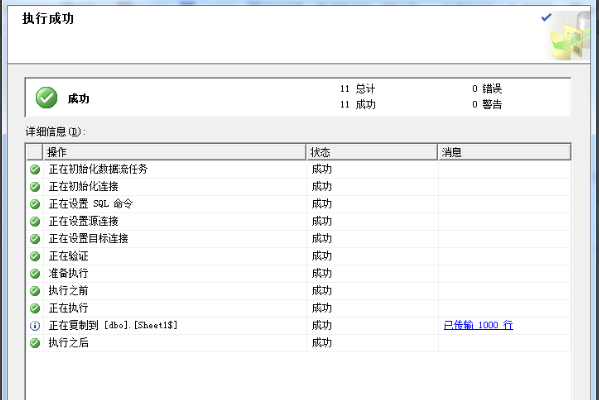This screenshot has width=599, height=400.
Task: Select the row 正在设置源连接
Action: (x=298, y=222)
